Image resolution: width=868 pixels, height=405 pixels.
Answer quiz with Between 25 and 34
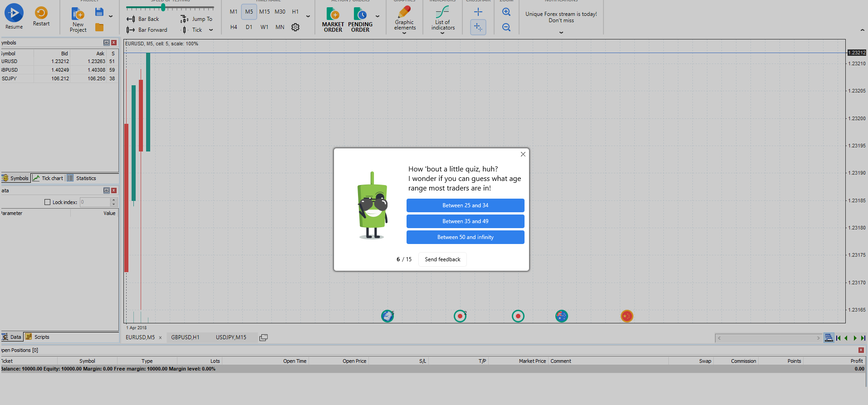coord(465,205)
